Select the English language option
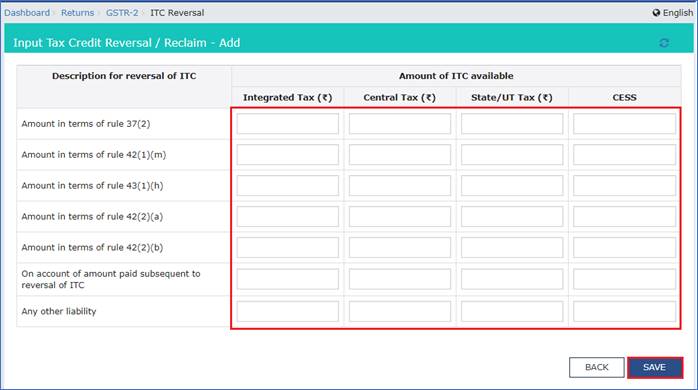 [x=678, y=13]
